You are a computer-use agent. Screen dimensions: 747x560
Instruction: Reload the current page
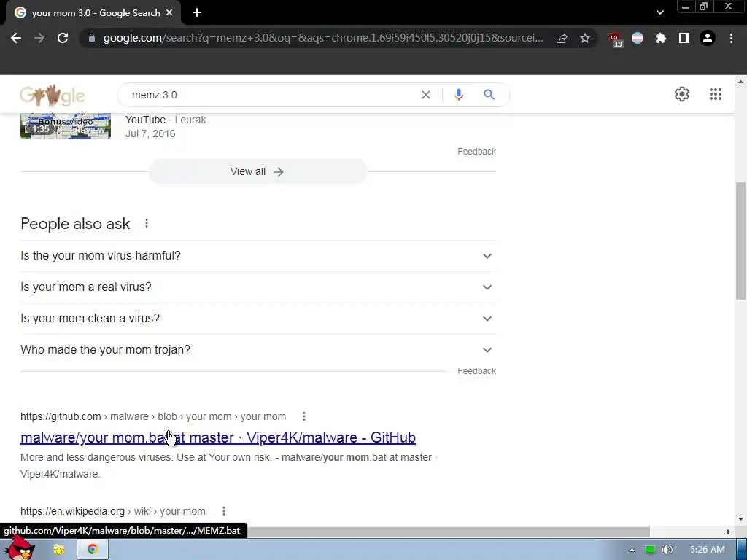(63, 38)
